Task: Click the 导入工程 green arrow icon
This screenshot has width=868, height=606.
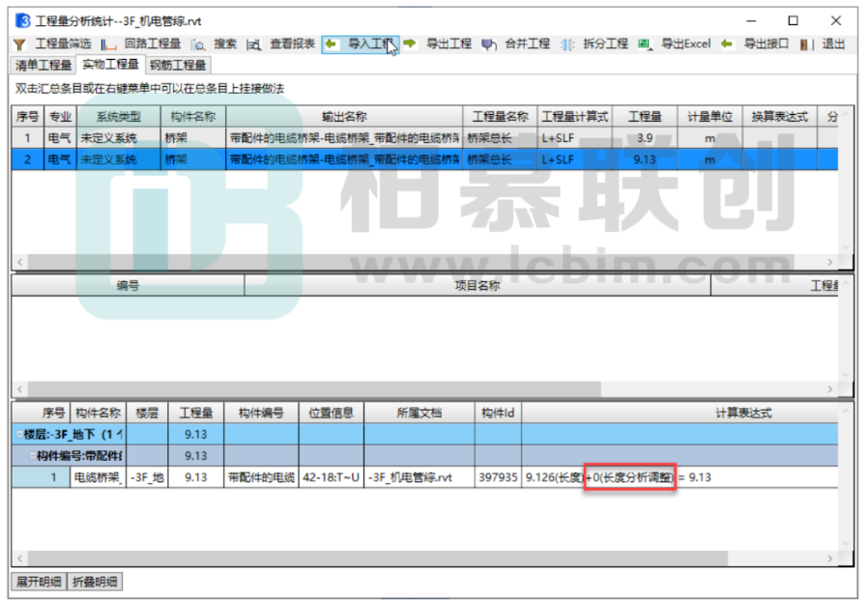Action: (x=332, y=43)
